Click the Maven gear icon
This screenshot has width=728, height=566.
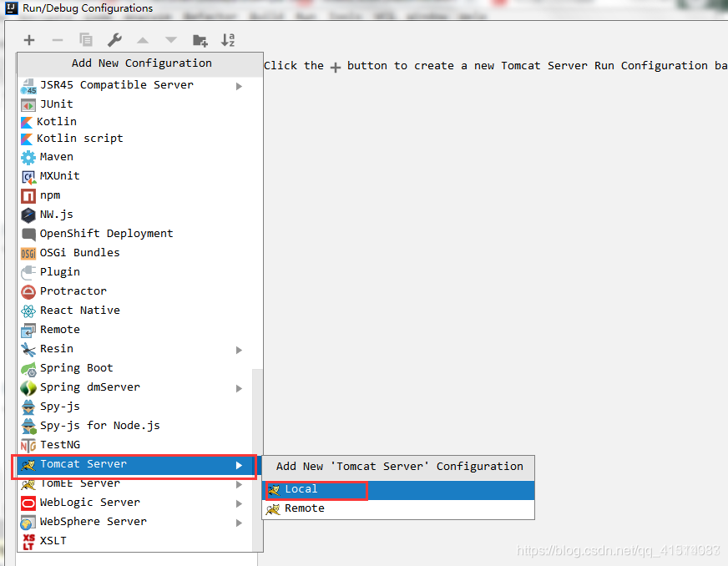28,158
